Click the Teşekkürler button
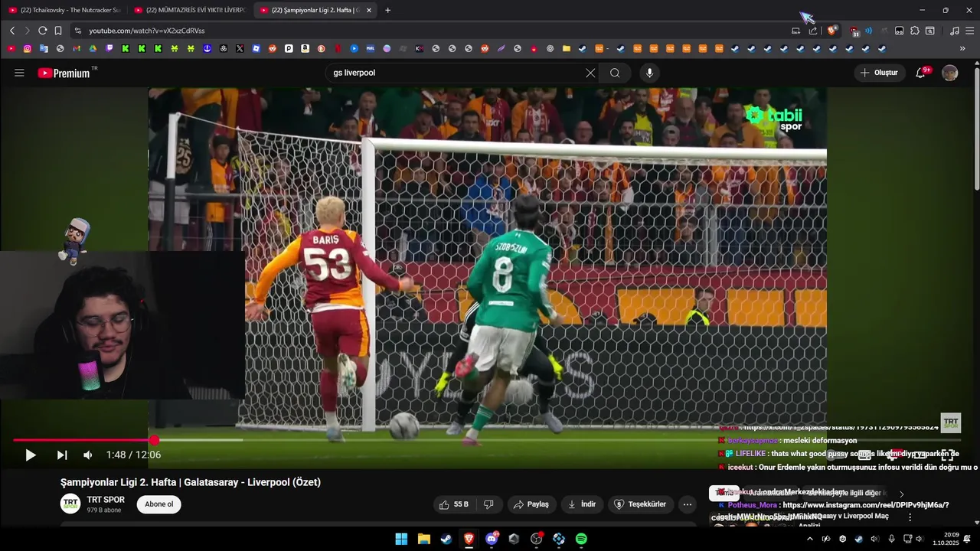The image size is (980, 551). tap(642, 504)
